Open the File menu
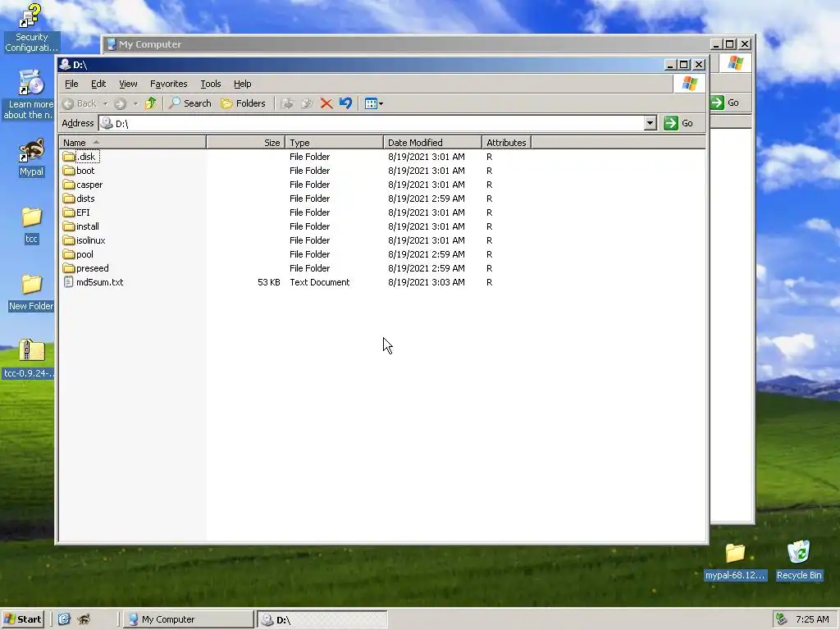This screenshot has height=630, width=840. click(x=71, y=84)
